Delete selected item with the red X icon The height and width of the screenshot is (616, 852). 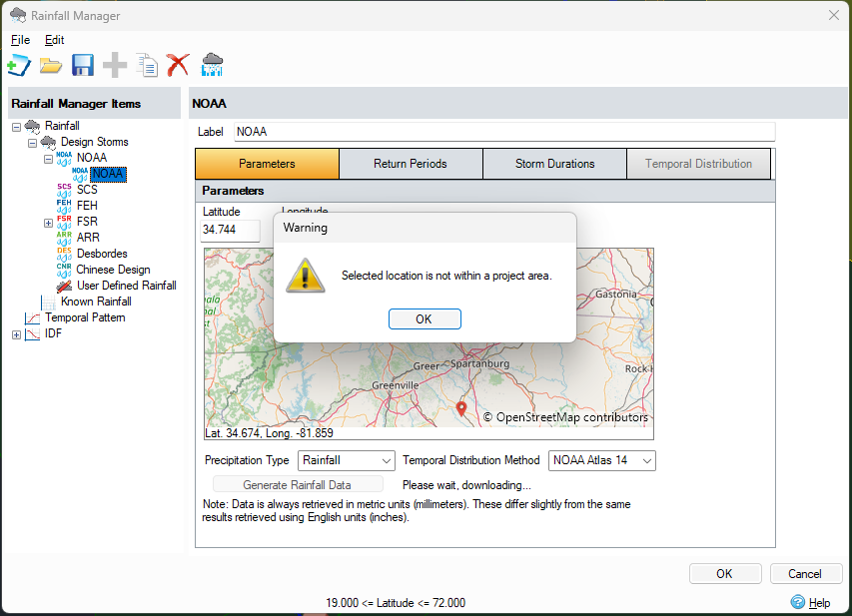point(178,64)
